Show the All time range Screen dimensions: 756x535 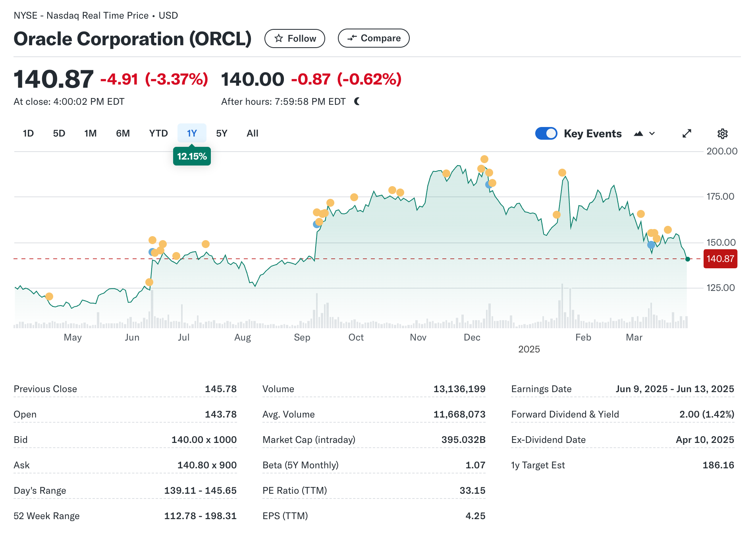[253, 133]
